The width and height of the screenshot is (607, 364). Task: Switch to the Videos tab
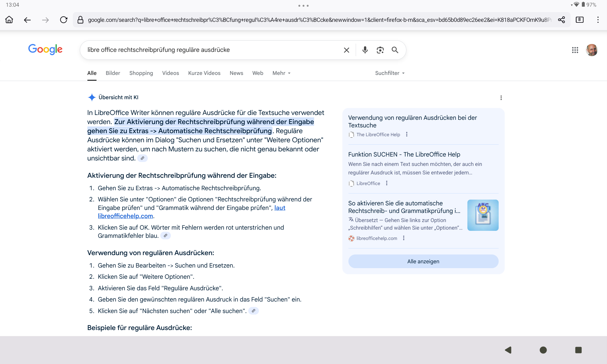pyautogui.click(x=171, y=73)
